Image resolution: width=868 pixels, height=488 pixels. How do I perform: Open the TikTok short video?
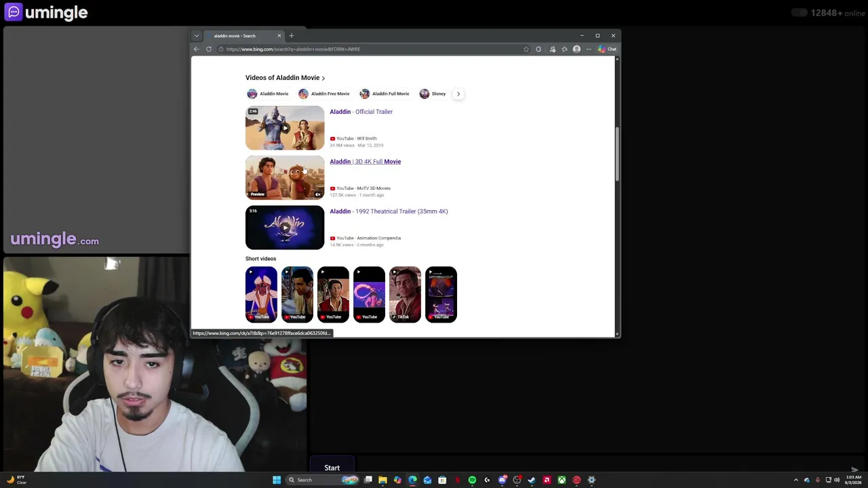tap(405, 295)
